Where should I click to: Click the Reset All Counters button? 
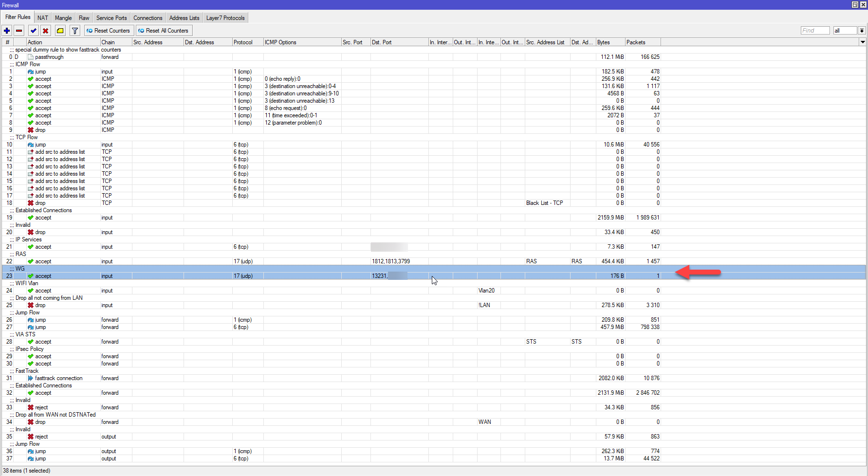pos(164,31)
